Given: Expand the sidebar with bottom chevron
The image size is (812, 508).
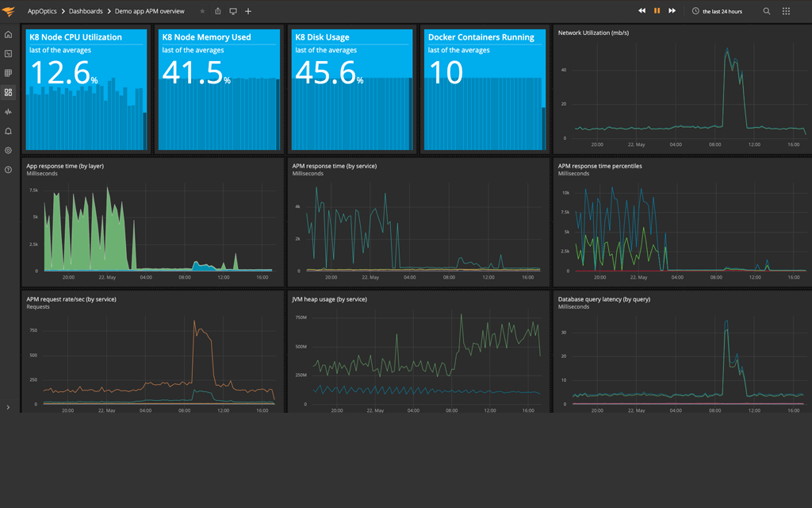Looking at the screenshot, I should click(8, 407).
